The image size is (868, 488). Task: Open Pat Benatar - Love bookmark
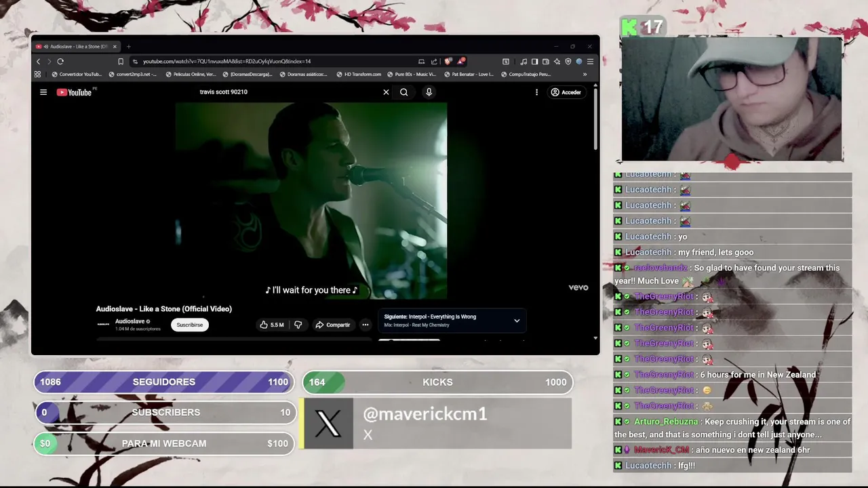(469, 75)
